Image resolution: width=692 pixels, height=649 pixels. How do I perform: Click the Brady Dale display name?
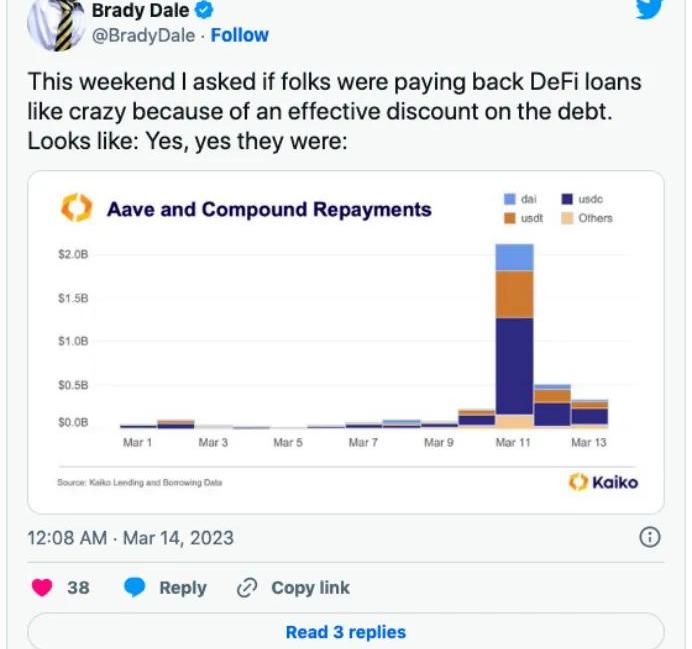click(x=140, y=11)
